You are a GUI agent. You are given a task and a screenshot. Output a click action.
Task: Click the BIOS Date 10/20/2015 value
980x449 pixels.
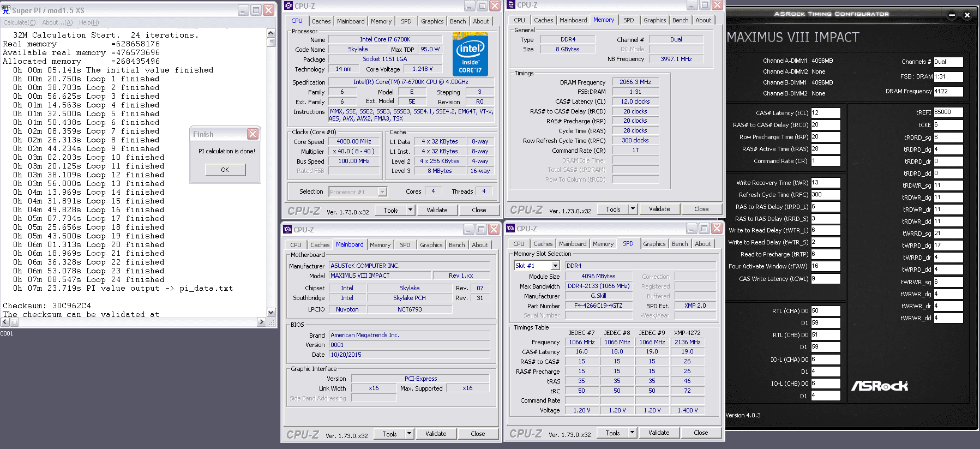[410, 355]
